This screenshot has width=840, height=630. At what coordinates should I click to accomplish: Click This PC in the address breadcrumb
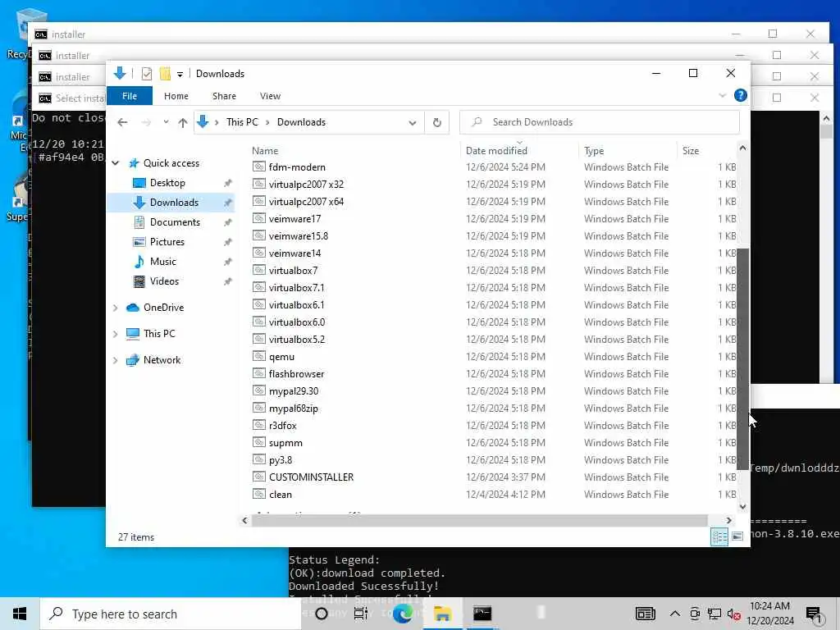pos(242,122)
